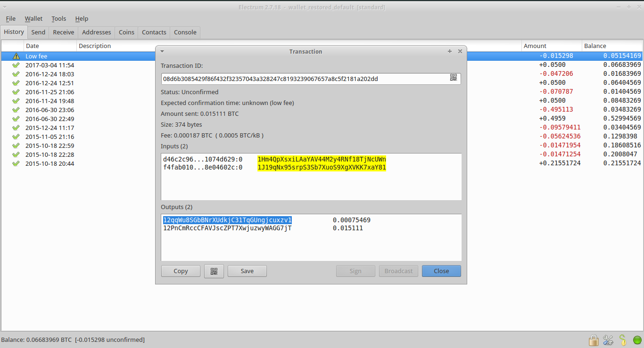Select input address 1Hm4QpXsxiLAaYAV44M2y4RNf18TjNcUWn
Image resolution: width=644 pixels, height=348 pixels.
tap(322, 159)
